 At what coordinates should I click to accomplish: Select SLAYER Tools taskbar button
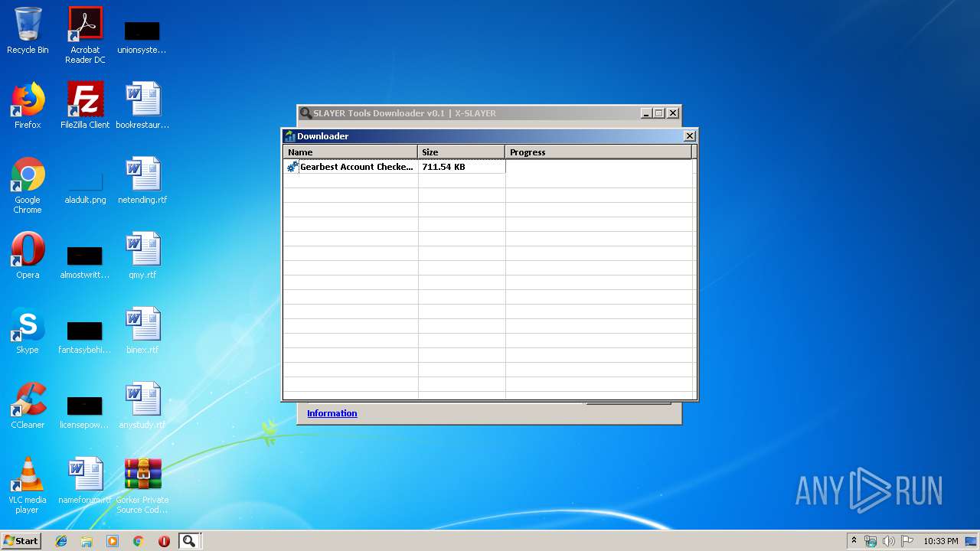[189, 541]
